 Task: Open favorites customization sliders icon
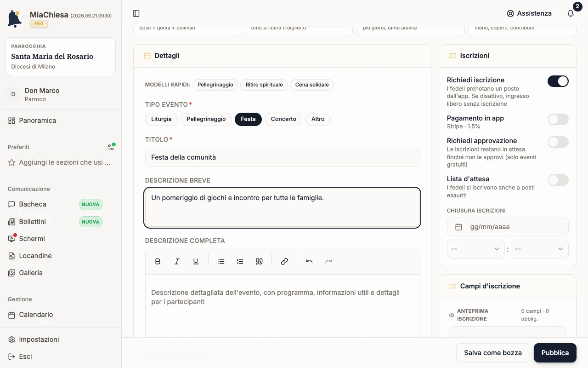(x=111, y=147)
